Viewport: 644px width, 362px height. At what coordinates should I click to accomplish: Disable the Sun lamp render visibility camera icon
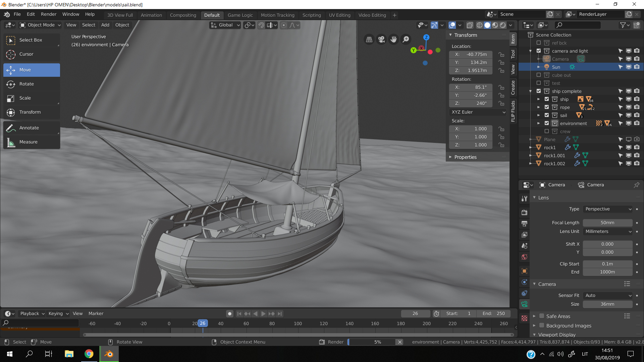click(x=637, y=67)
